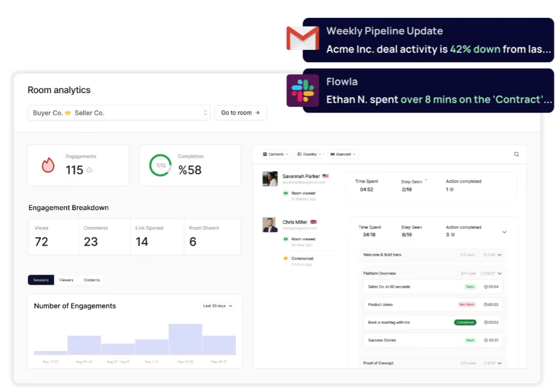Click Savannah's Time Spent 04:52 value

(x=366, y=189)
